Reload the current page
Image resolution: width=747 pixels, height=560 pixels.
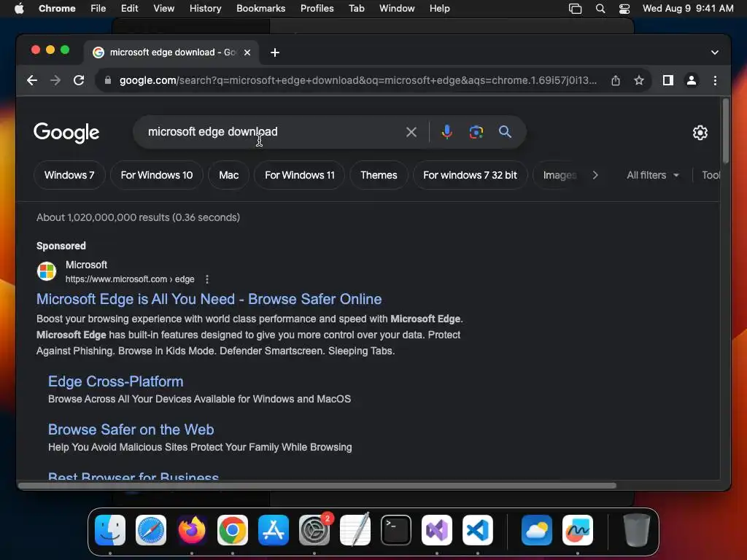[x=79, y=80]
